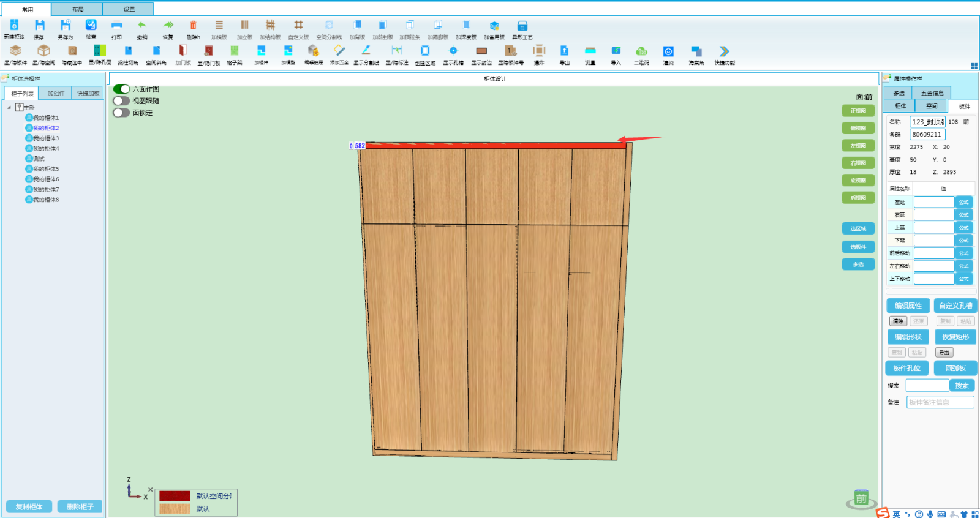Disable the 六面作图 toggle switch
This screenshot has height=518, width=980.
[121, 89]
